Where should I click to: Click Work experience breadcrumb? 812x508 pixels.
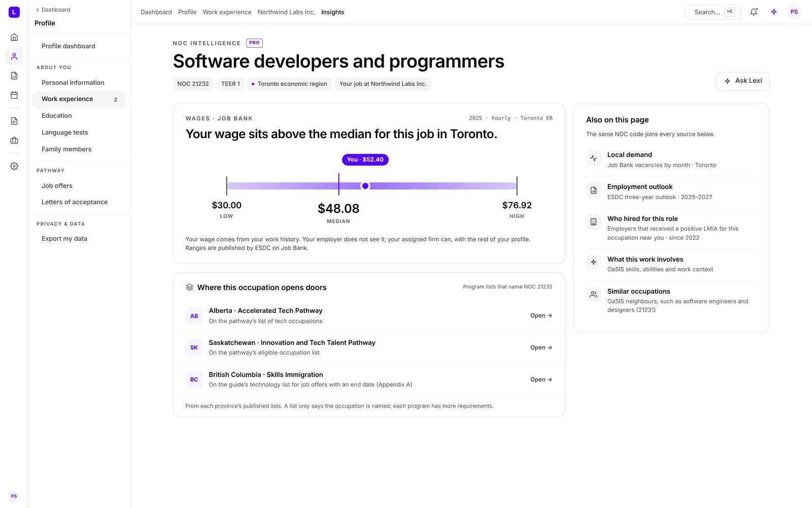[x=227, y=12]
